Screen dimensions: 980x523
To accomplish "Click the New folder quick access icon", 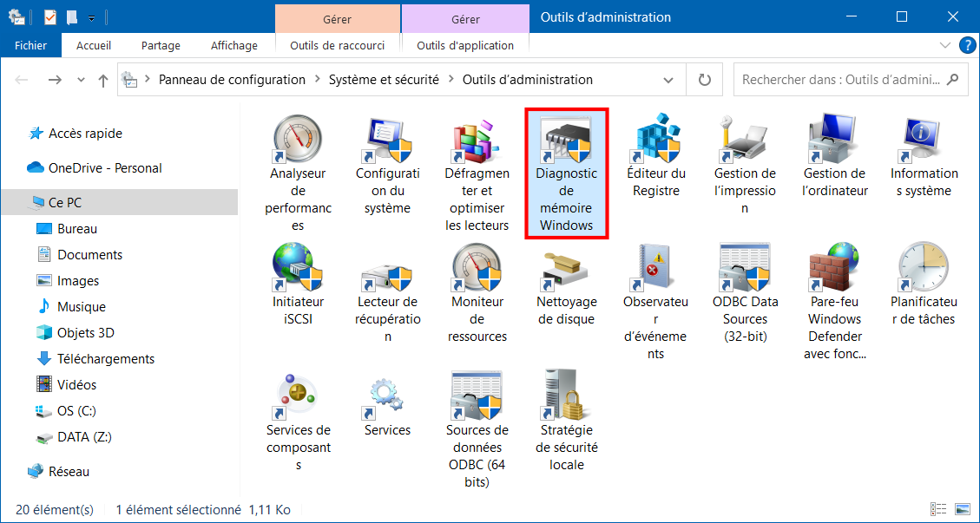I will [73, 16].
